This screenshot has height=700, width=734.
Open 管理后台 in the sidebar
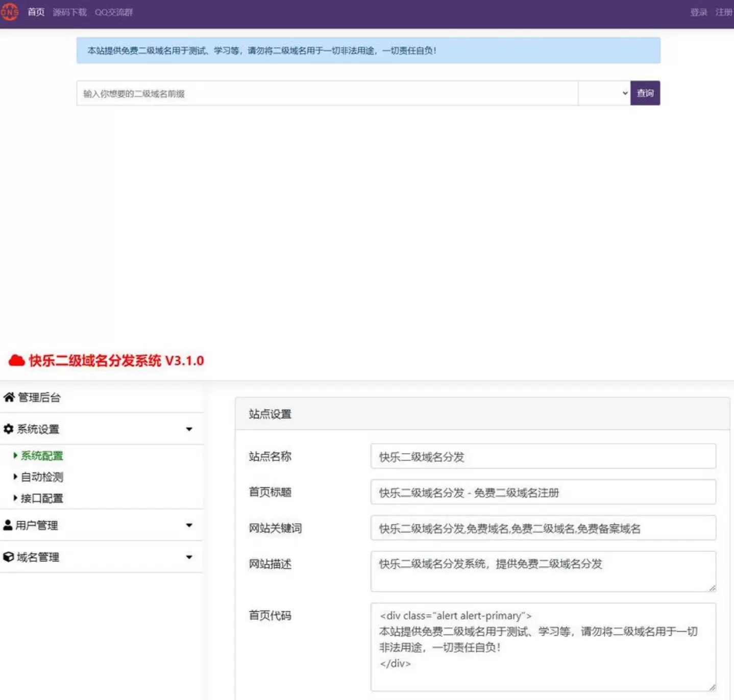click(39, 397)
